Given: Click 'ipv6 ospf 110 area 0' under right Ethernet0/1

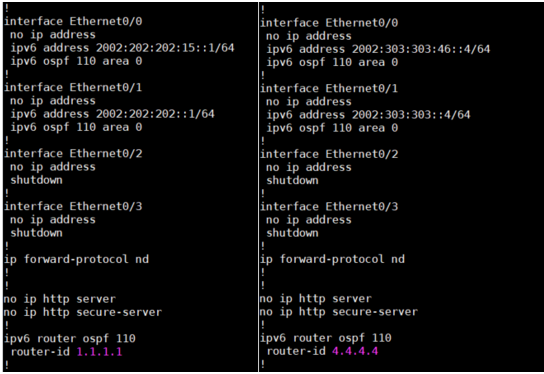Looking at the screenshot, I should [x=332, y=128].
